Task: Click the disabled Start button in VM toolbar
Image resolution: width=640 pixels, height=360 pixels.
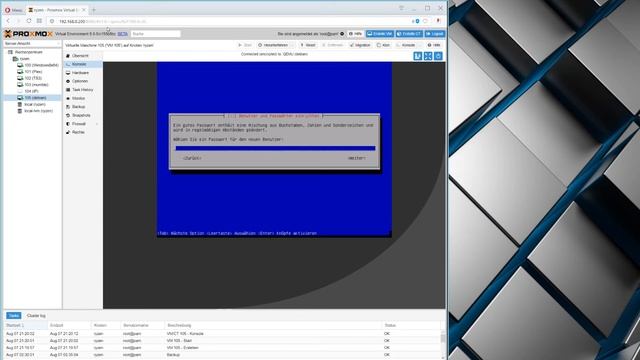Action: click(245, 45)
